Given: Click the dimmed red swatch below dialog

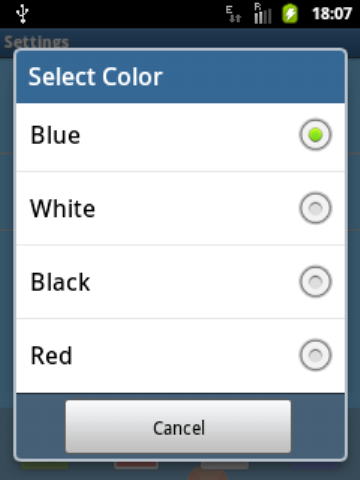Looking at the screenshot, I should click(x=136, y=465).
